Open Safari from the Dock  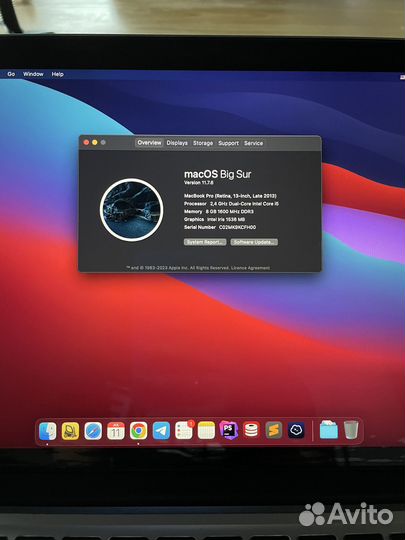click(93, 431)
